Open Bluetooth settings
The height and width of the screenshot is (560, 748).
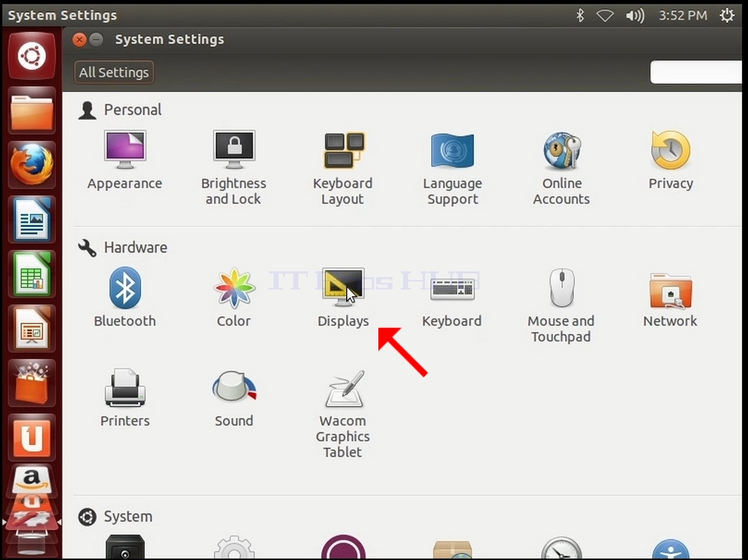(125, 297)
